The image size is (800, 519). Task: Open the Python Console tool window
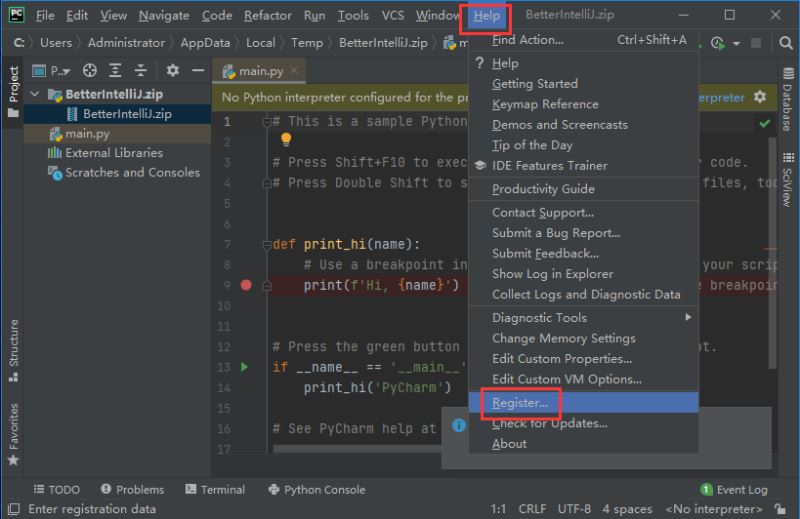click(x=317, y=489)
